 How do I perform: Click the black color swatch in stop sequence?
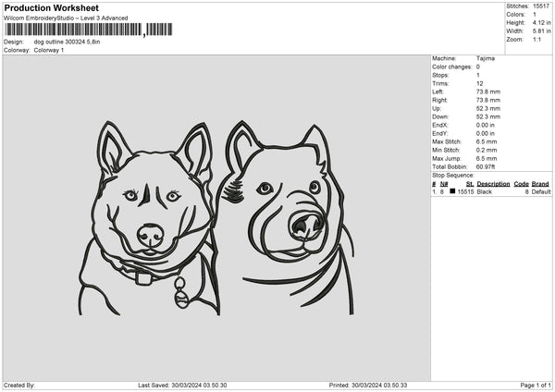click(x=452, y=191)
